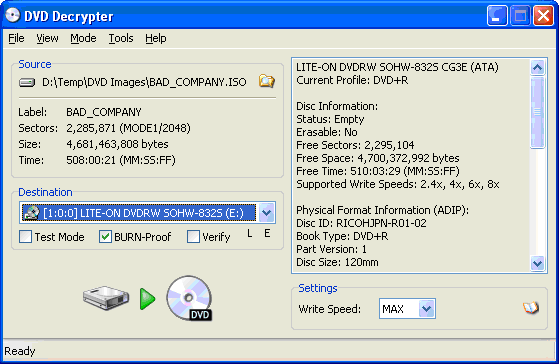Click Size value 4,681,463,808 bytes

[x=117, y=144]
